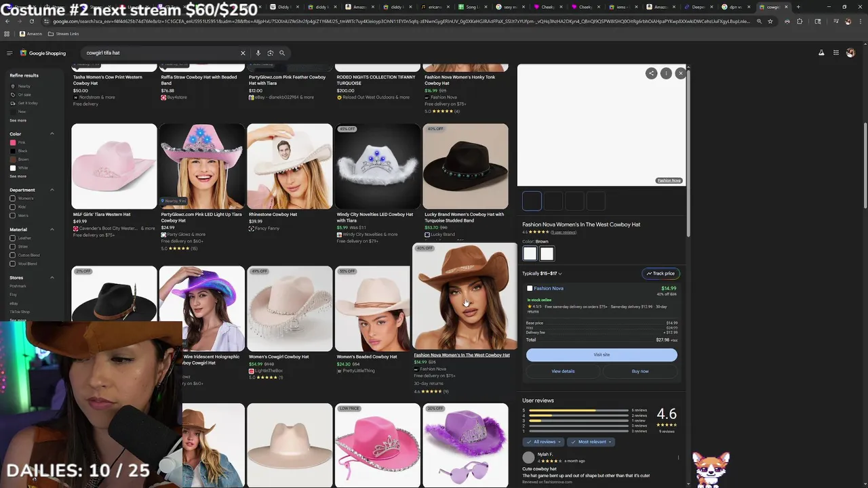
Task: Open search by image lens icon
Action: 270,53
